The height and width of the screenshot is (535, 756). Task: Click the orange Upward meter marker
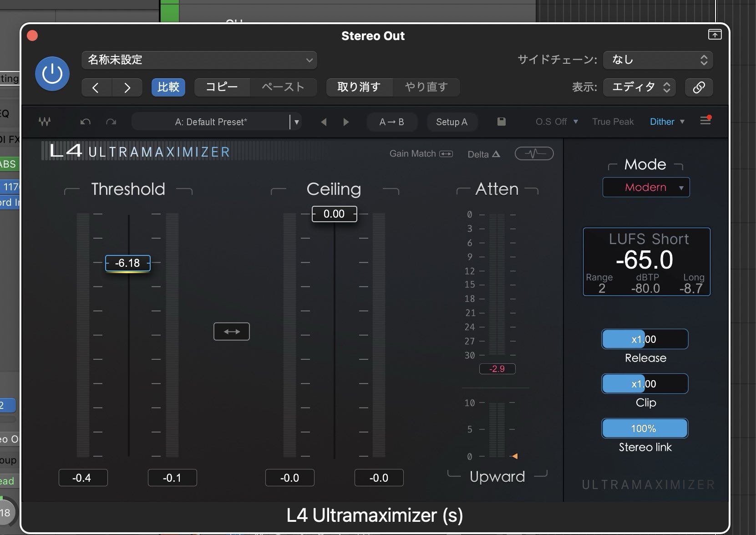pos(515,456)
